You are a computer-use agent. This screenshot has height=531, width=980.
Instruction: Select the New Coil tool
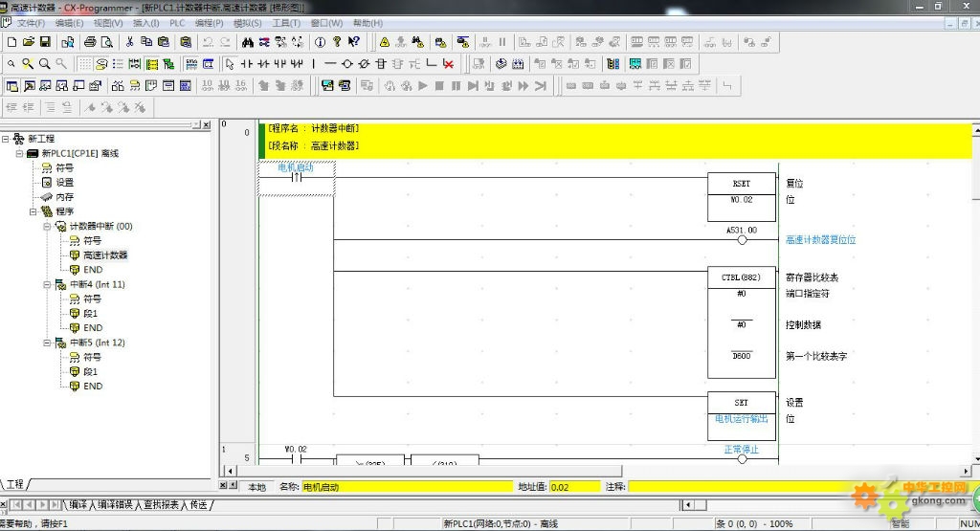(x=347, y=64)
